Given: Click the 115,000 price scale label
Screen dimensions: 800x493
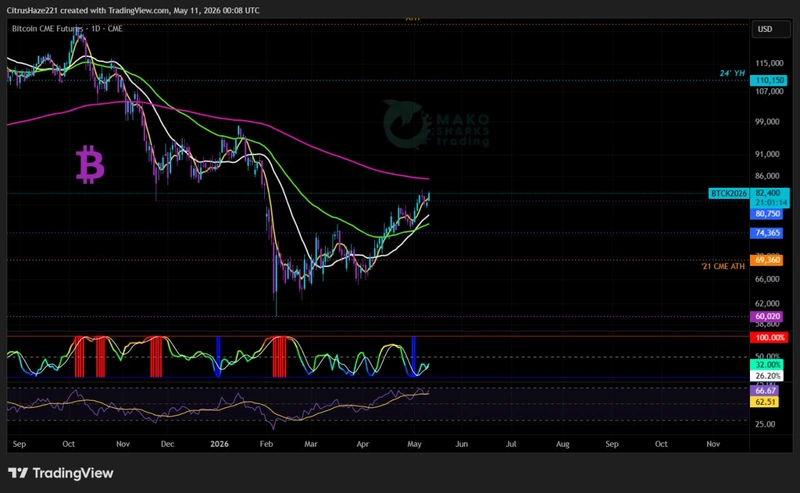Looking at the screenshot, I should point(769,63).
